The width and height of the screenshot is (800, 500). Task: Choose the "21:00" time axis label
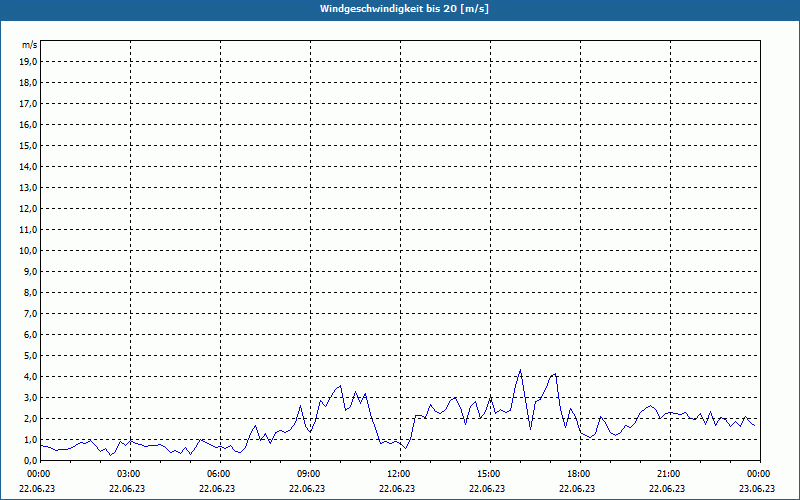pos(670,474)
